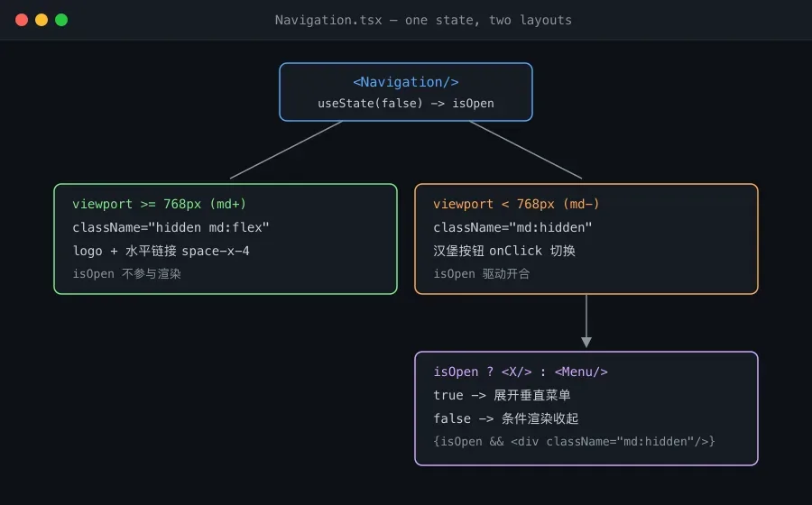
Task: Click the useState(false) -> isOpen line
Action: [x=405, y=104]
